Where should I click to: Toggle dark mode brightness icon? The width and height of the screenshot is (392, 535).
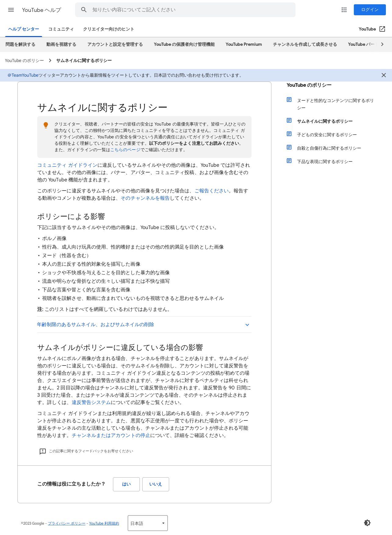(x=367, y=523)
